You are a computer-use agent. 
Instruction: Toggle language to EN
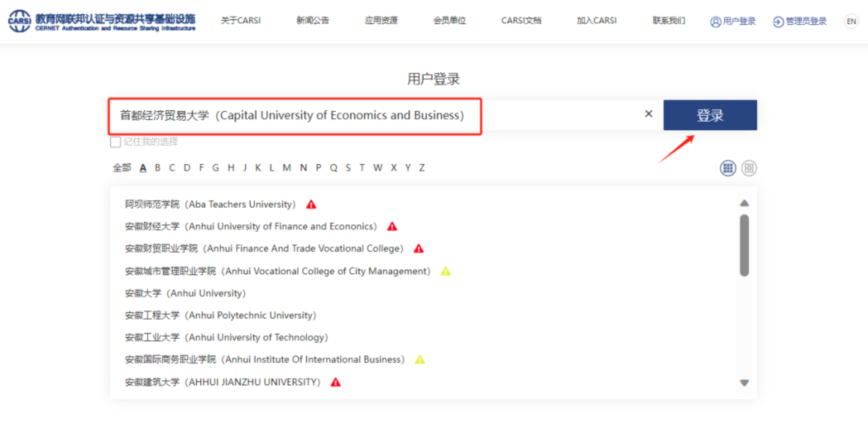click(x=851, y=21)
